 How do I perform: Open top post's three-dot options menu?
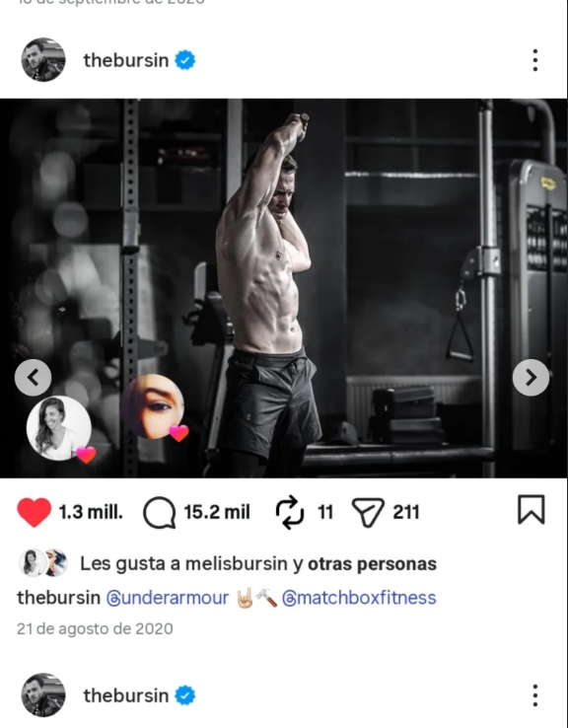pos(535,60)
